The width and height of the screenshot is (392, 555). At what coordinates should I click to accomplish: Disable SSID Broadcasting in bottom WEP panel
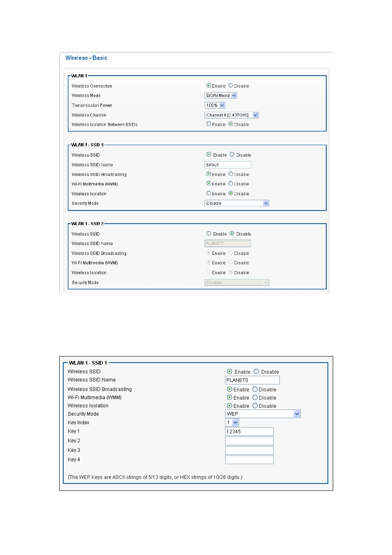point(255,389)
